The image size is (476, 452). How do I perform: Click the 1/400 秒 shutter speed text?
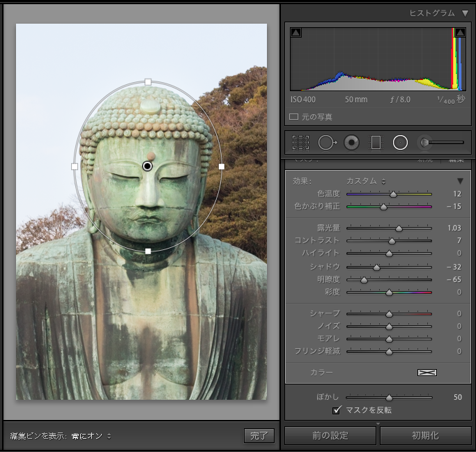click(451, 100)
